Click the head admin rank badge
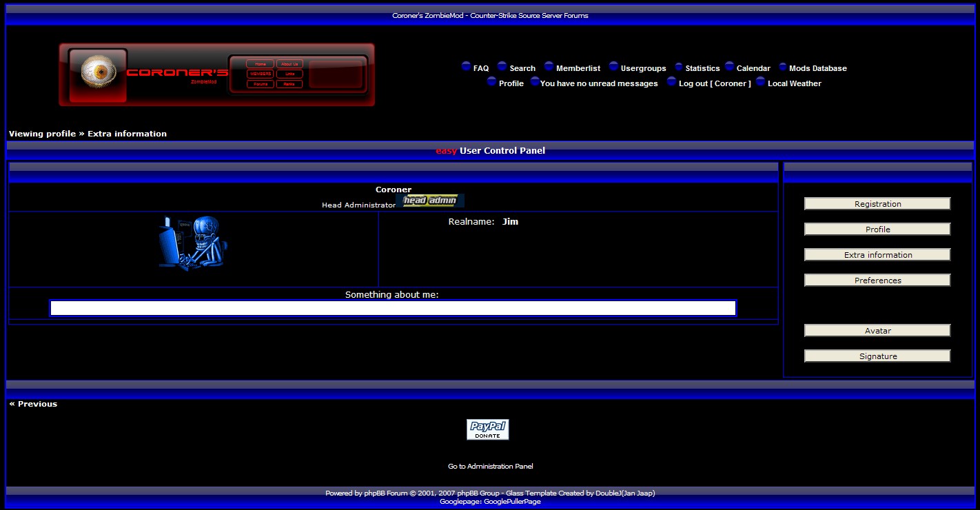Screen dimensions: 980x510 [430, 201]
